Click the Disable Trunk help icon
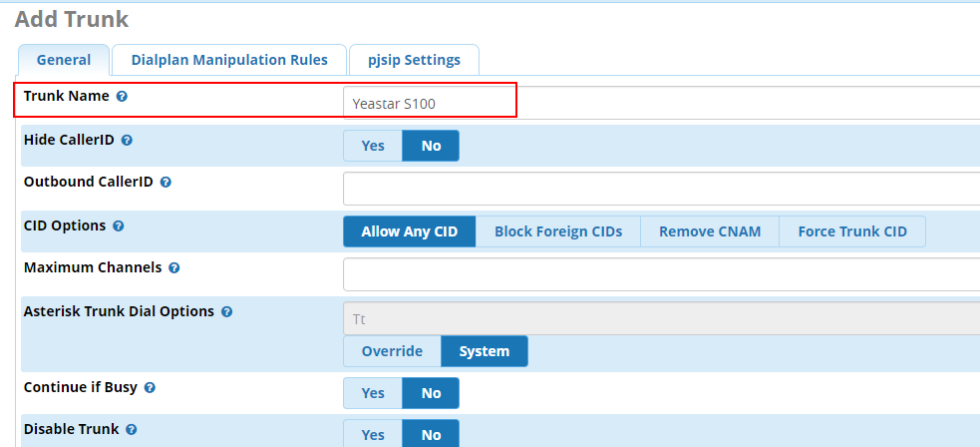 point(132,430)
